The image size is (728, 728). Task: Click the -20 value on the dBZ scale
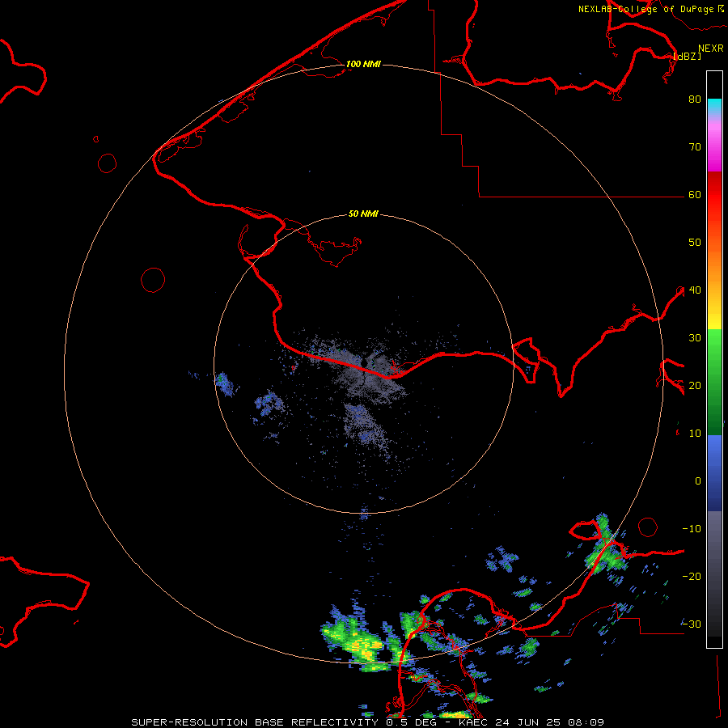(692, 576)
